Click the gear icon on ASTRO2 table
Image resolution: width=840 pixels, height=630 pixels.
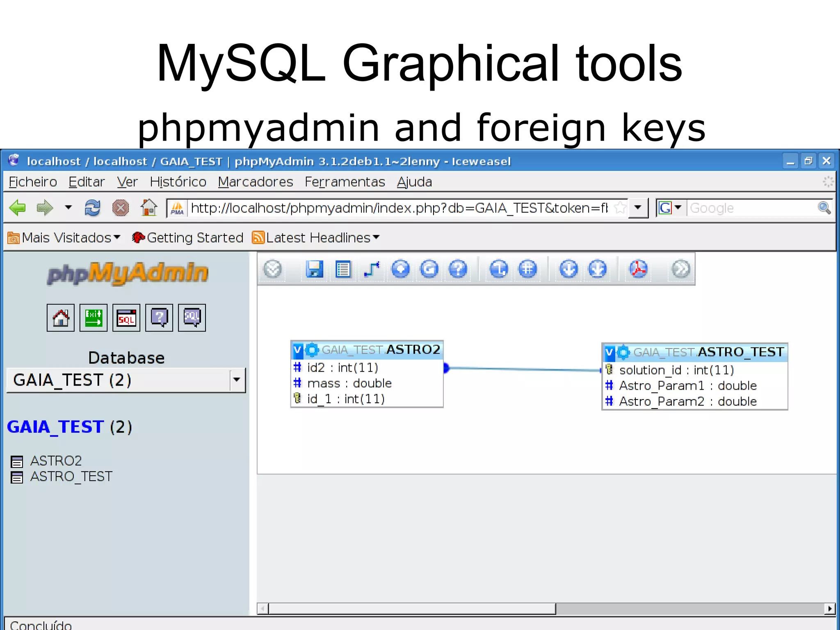(x=312, y=350)
